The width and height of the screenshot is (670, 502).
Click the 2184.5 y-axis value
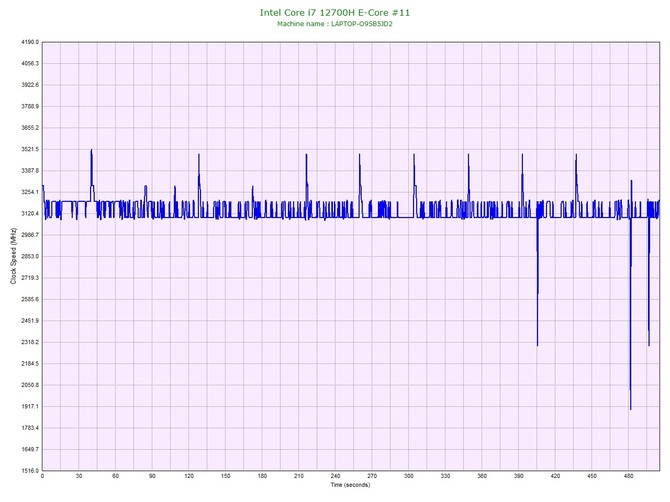[x=30, y=364]
